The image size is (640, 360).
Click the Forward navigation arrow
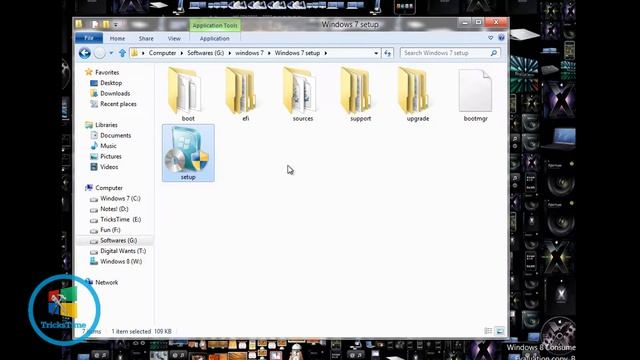click(100, 53)
